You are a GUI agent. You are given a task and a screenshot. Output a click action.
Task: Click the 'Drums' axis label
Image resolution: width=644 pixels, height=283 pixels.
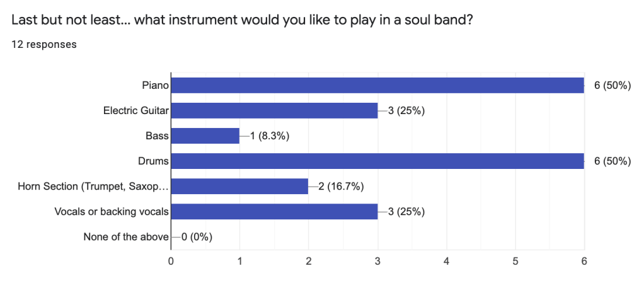click(154, 161)
